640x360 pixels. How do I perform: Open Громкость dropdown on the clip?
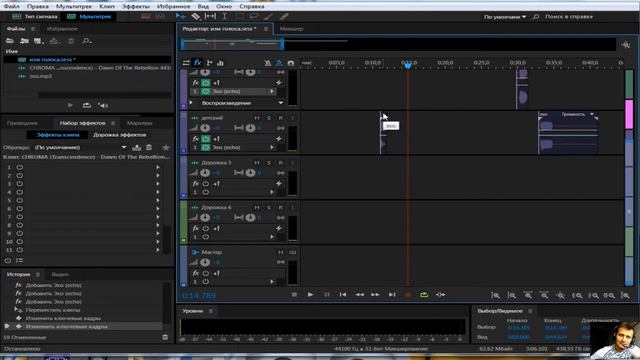[592, 114]
